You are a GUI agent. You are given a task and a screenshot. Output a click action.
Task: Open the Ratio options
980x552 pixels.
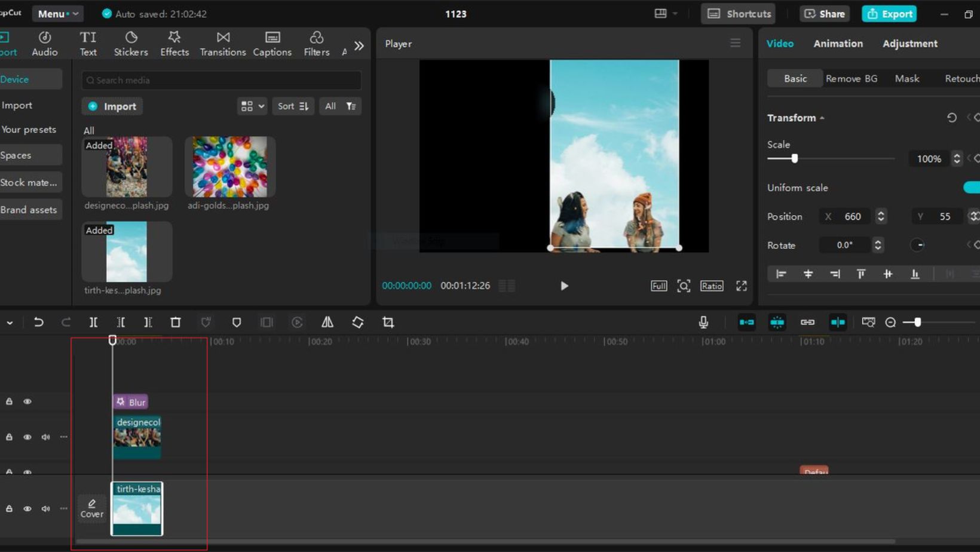[712, 286]
